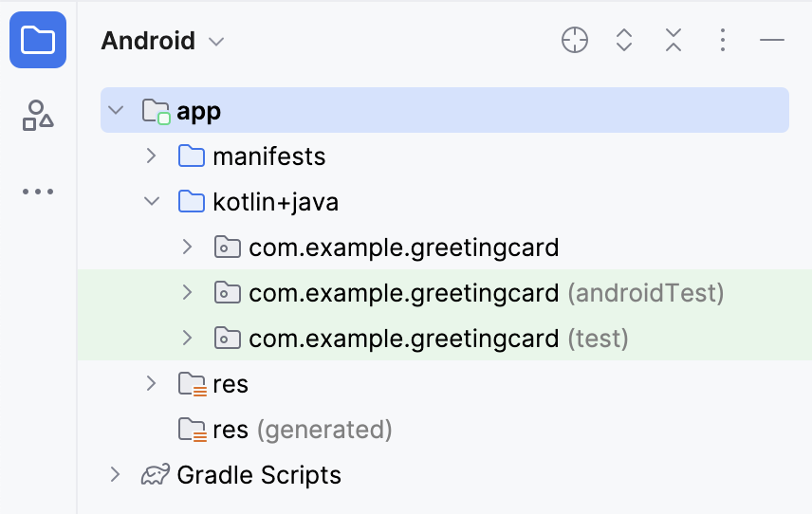This screenshot has width=812, height=514.
Task: Open project view options kebab menu
Action: (723, 40)
